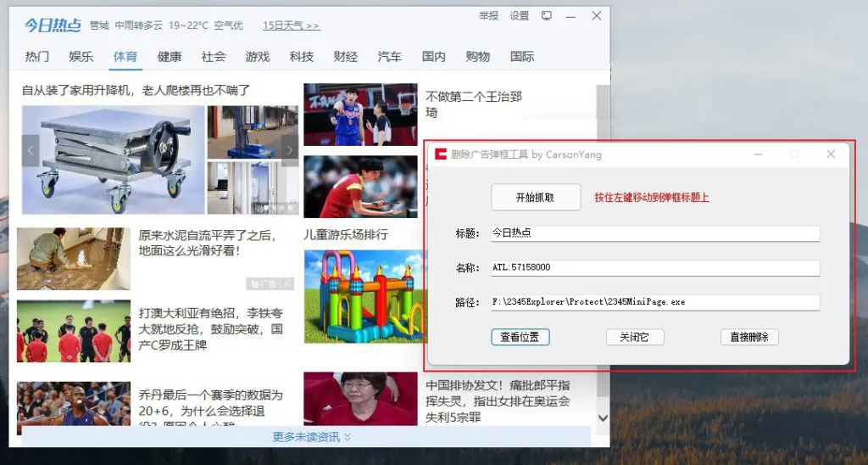
Task: Click the 今日热点 logo
Action: (53, 25)
